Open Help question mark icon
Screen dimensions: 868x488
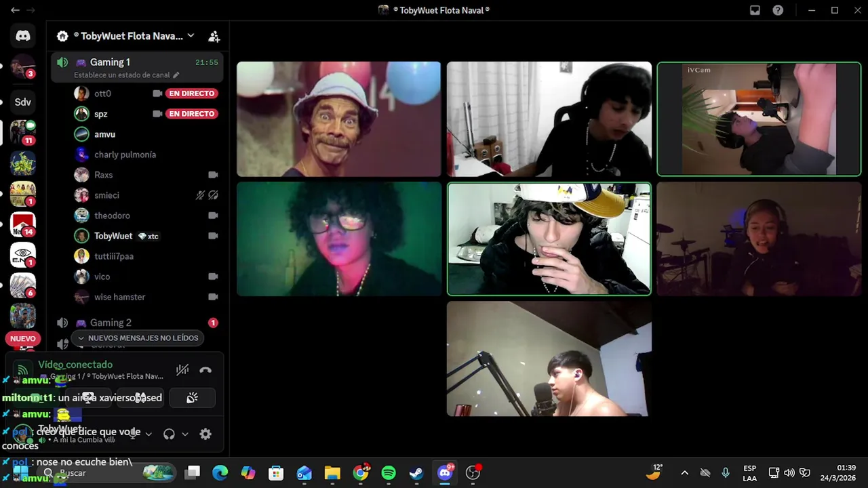(778, 10)
